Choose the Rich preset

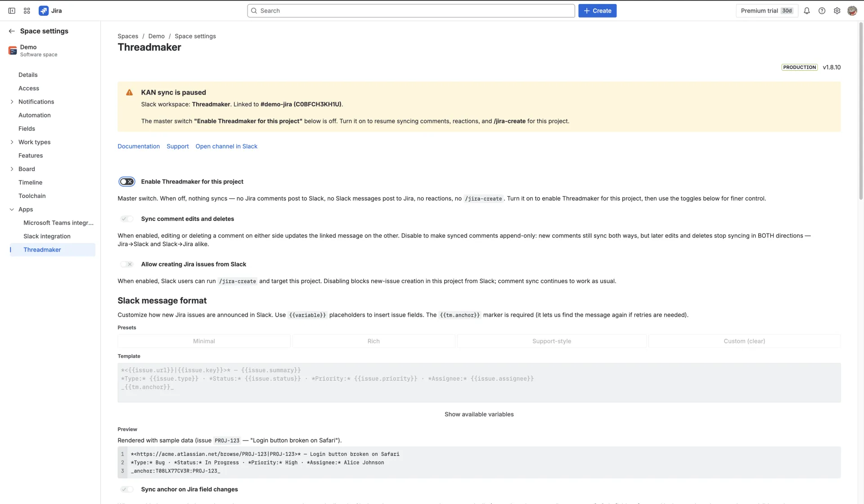373,342
